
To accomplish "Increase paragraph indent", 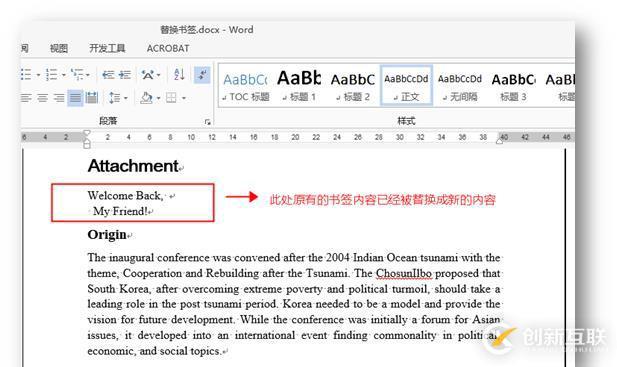I will (125, 74).
